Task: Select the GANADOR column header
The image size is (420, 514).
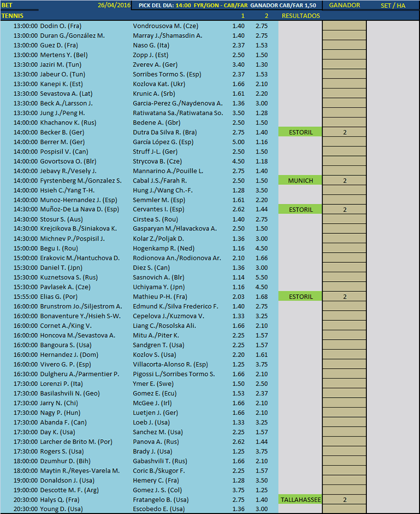Action: 344,5
